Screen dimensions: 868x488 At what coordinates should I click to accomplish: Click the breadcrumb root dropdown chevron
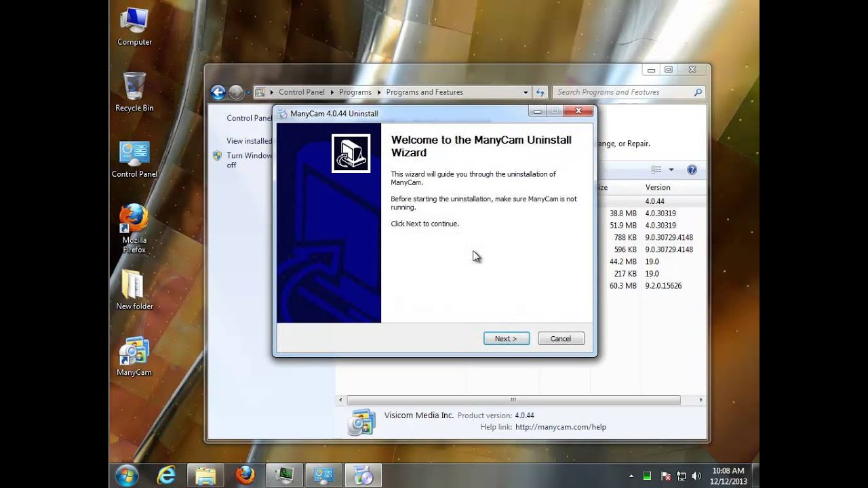click(272, 92)
